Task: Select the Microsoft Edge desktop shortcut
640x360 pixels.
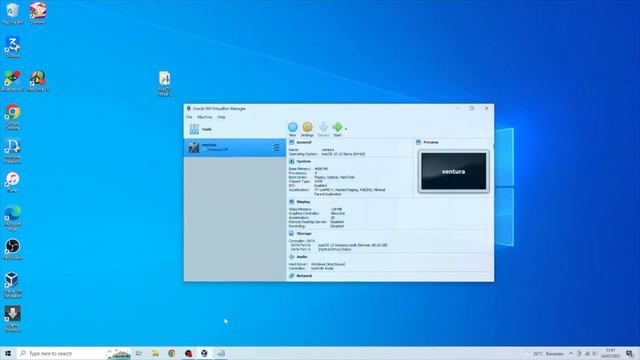Action: coord(13,218)
